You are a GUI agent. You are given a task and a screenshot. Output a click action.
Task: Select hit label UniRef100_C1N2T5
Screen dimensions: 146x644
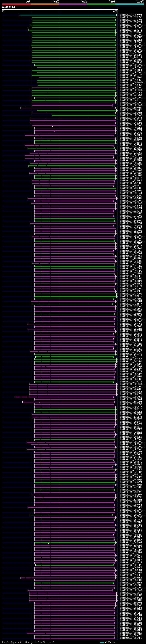tap(131, 30)
